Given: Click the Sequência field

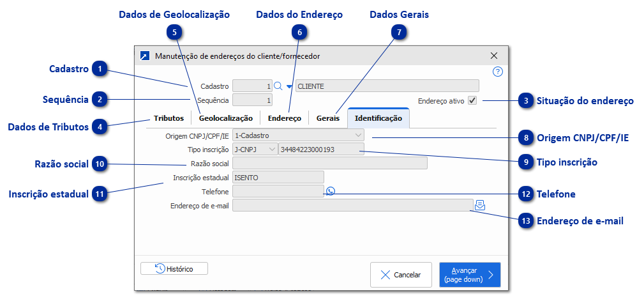Looking at the screenshot, I should [252, 100].
